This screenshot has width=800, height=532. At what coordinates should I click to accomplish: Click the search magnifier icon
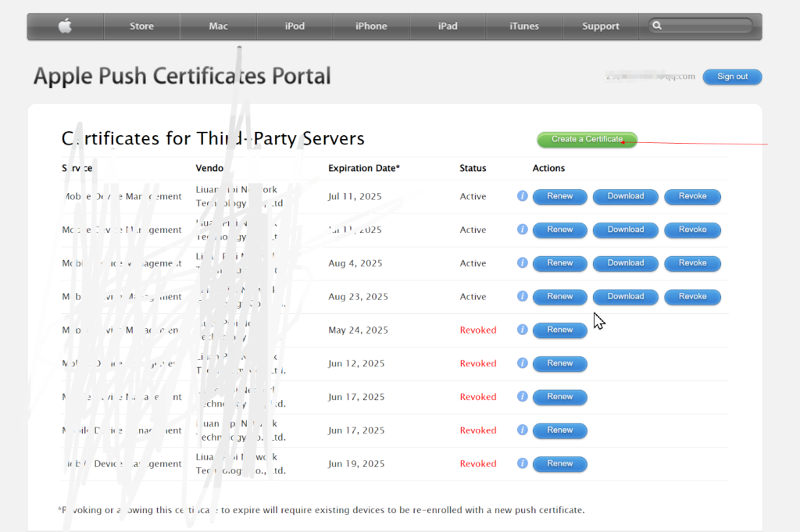657,26
